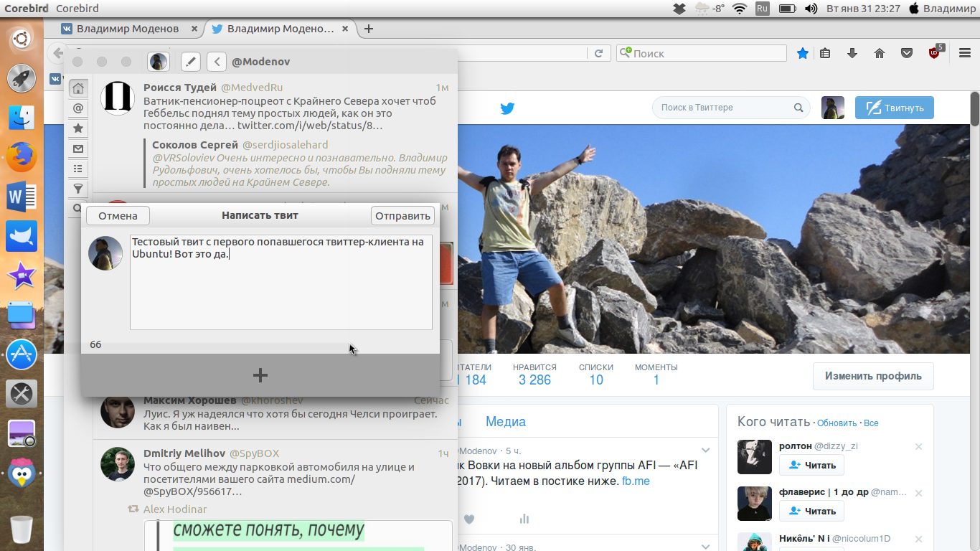Viewport: 980px width, 551px height.
Task: Follow ролтон with Читать button
Action: tap(811, 465)
